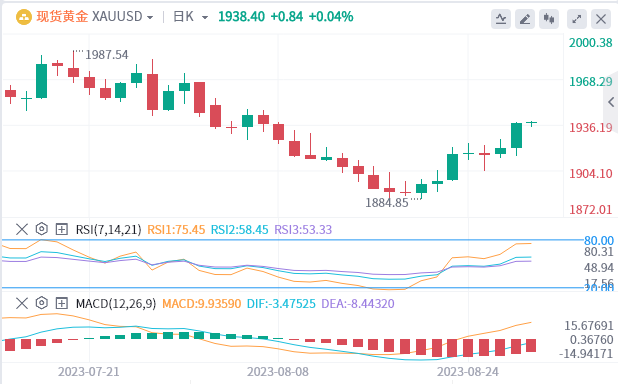Add an indicator below RSI panel

pos(61,229)
